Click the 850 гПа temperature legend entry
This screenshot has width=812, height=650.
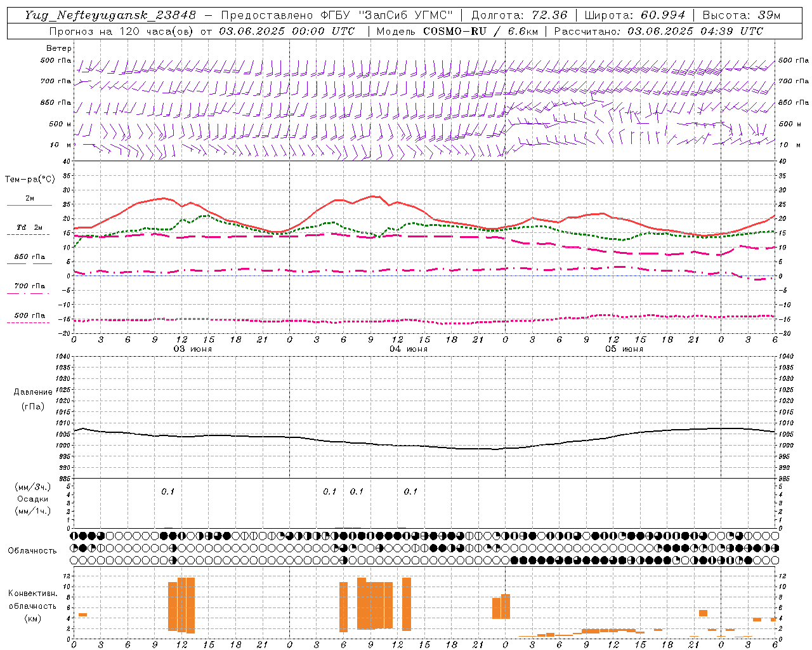[30, 257]
